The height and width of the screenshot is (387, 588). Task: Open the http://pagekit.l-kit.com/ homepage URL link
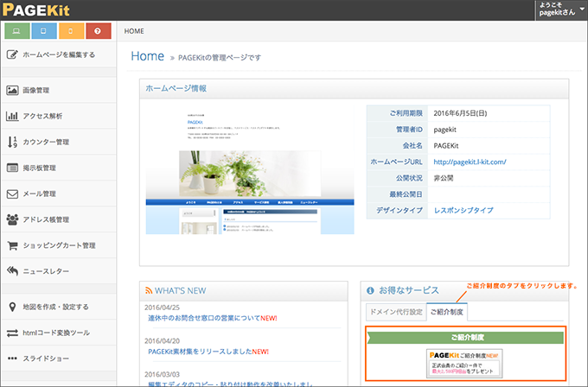click(470, 162)
